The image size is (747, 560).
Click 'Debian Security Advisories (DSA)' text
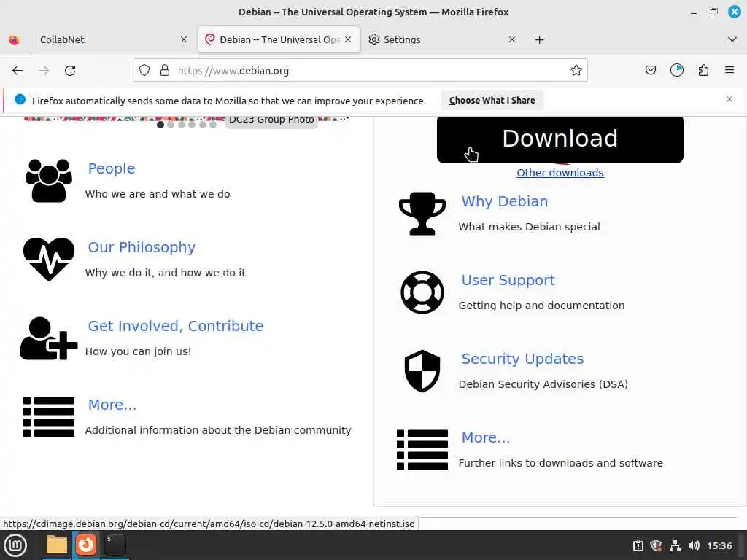click(x=543, y=384)
